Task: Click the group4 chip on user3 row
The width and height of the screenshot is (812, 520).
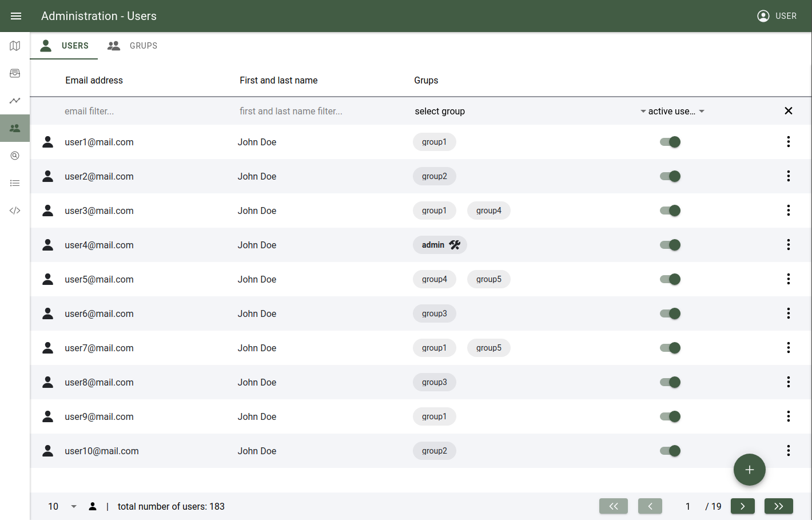Action: tap(489, 211)
